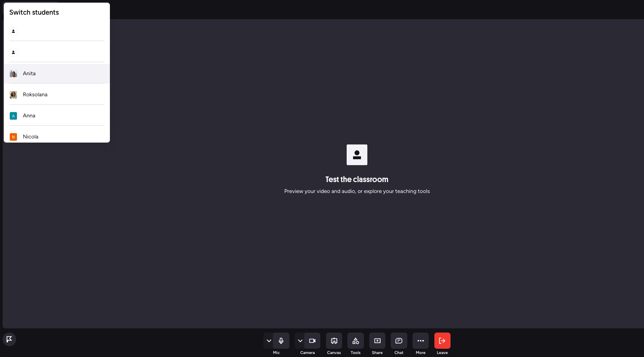This screenshot has height=357, width=644.
Task: Switch to student Roksolana
Action: coord(56,95)
